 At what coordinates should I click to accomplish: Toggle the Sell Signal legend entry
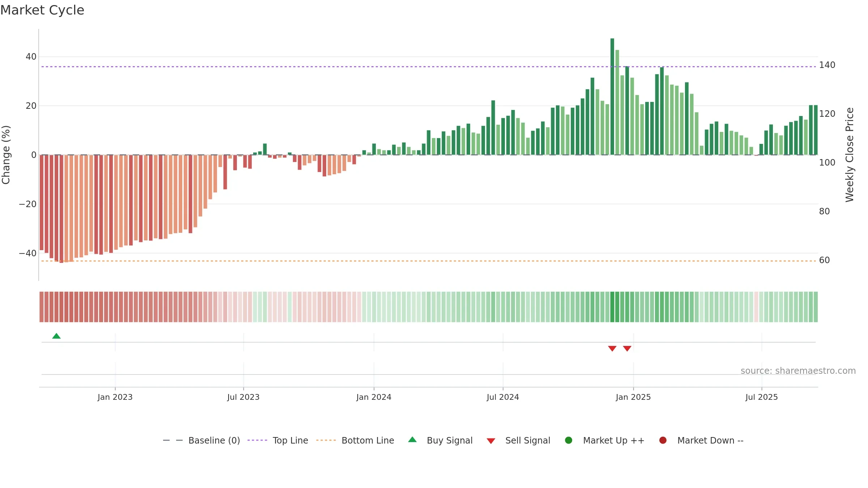[518, 440]
